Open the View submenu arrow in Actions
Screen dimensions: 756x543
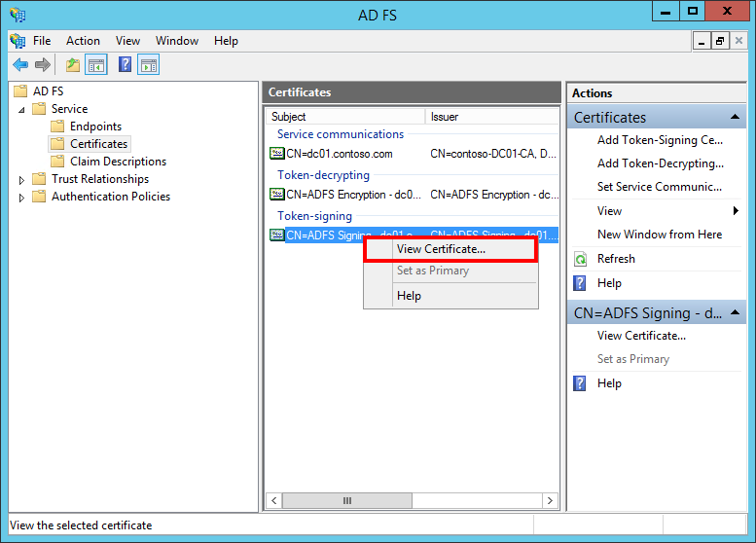[x=736, y=211]
